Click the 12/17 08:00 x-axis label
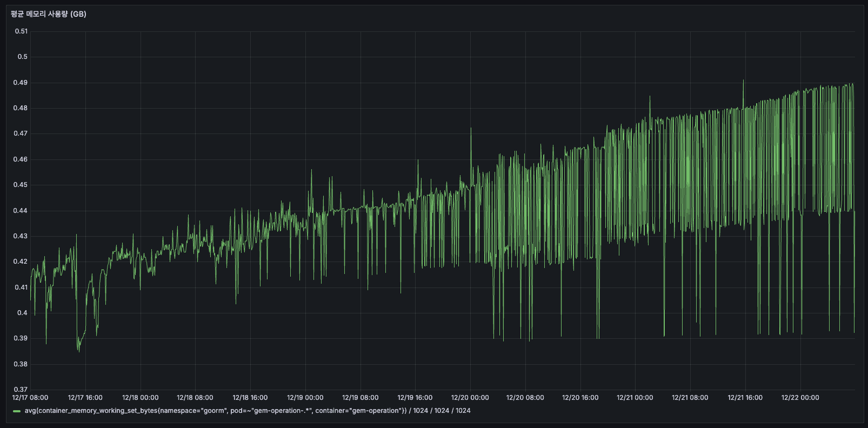This screenshot has height=428, width=868. 30,398
